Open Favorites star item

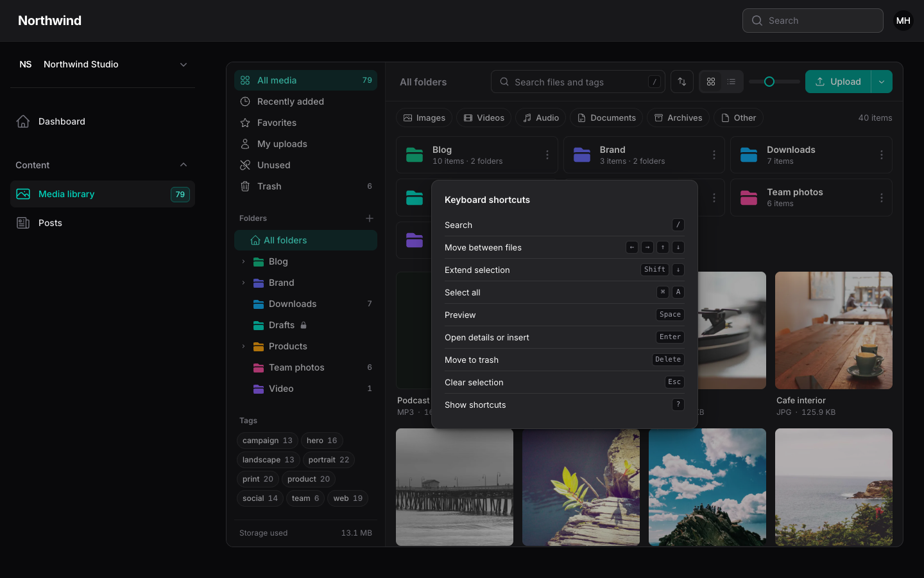pos(305,123)
